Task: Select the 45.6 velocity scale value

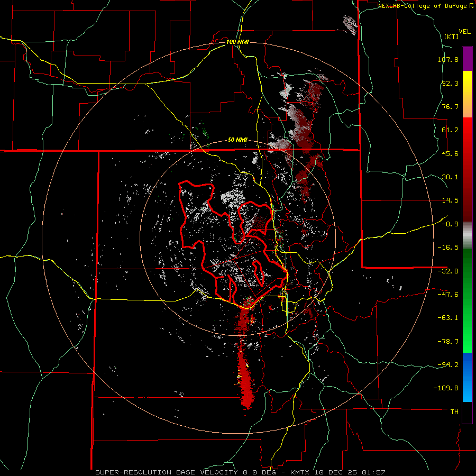Action: [450, 153]
